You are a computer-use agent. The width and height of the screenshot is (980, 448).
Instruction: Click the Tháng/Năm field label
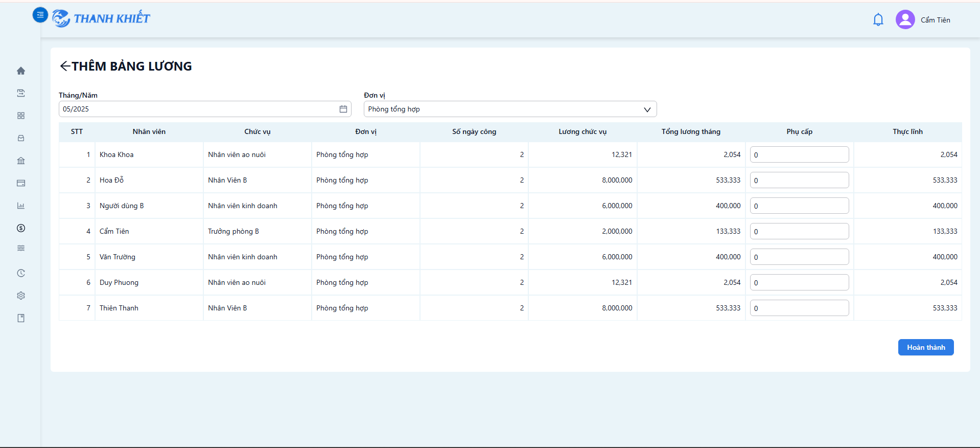[78, 95]
